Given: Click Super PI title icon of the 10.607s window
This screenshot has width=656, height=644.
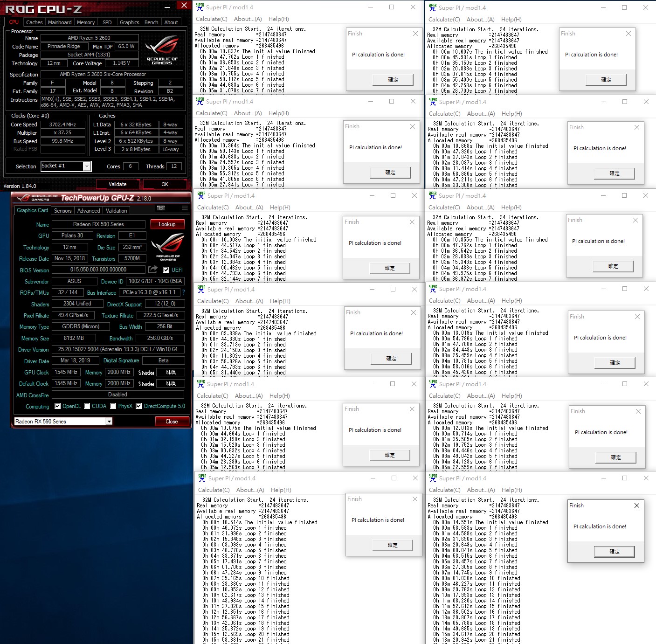Looking at the screenshot, I should coord(433,7).
